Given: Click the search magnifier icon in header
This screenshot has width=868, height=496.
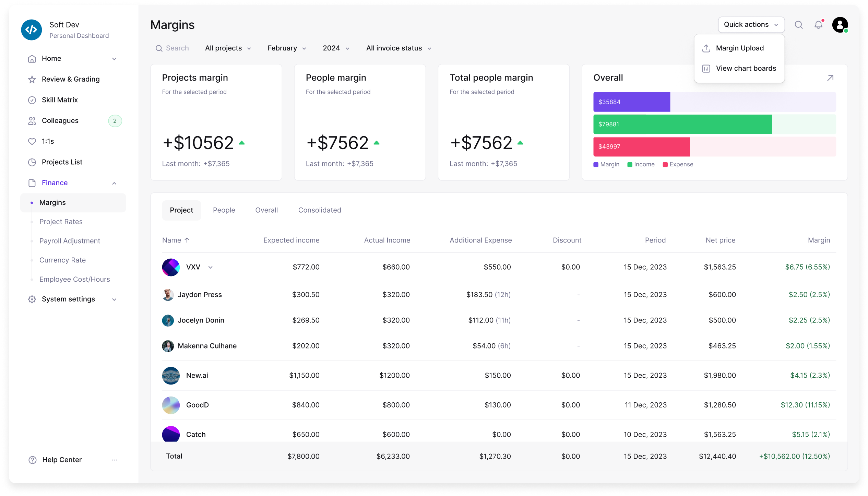Looking at the screenshot, I should coord(798,25).
